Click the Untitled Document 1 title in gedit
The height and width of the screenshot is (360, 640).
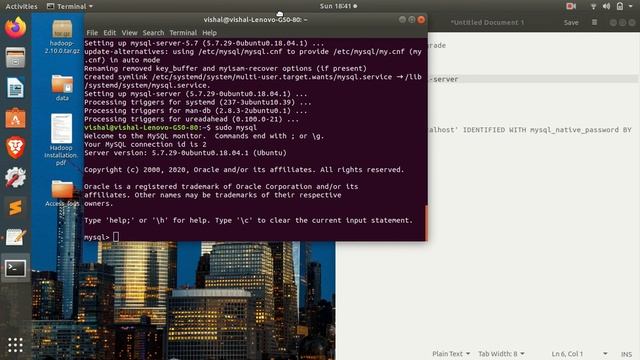coord(487,22)
